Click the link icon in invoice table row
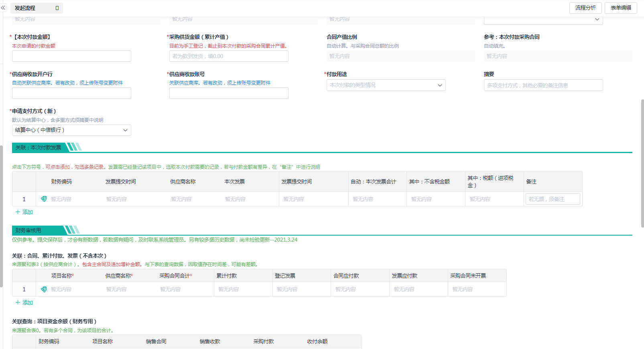Image resolution: width=644 pixels, height=349 pixels. pyautogui.click(x=44, y=199)
